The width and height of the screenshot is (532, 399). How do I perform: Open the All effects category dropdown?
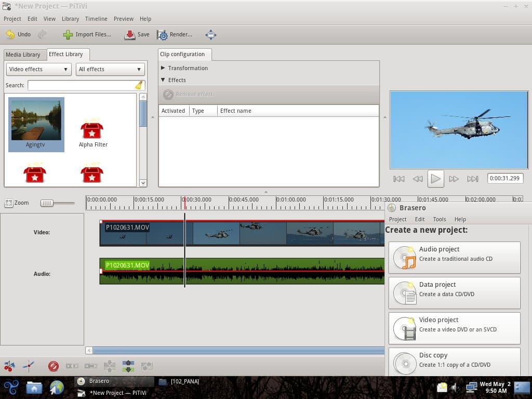110,69
